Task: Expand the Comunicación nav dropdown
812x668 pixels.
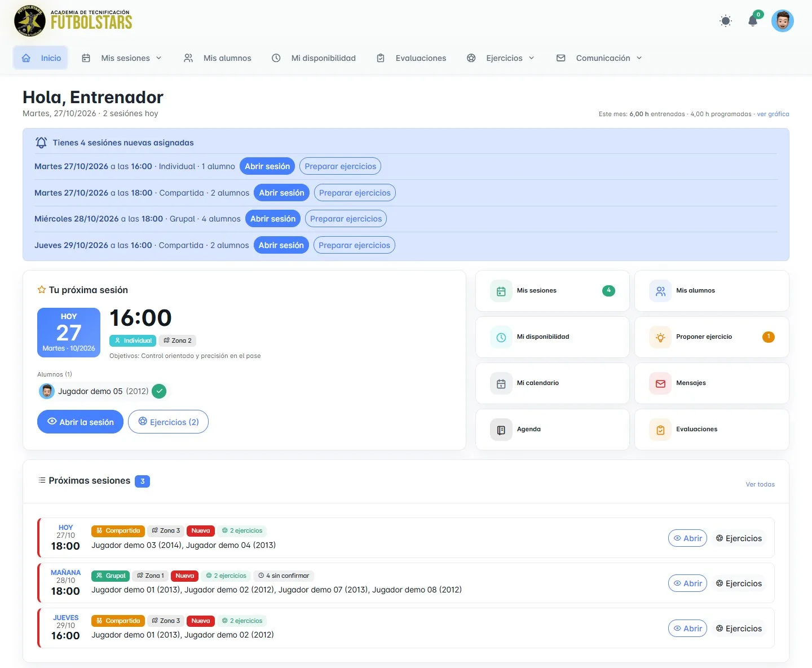Action: click(x=599, y=58)
